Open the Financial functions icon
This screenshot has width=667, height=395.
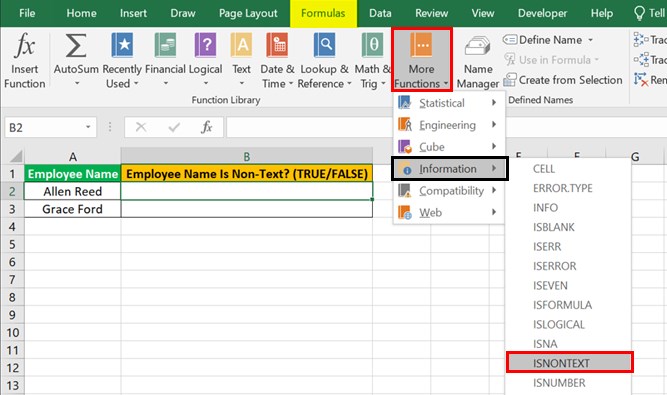click(165, 45)
